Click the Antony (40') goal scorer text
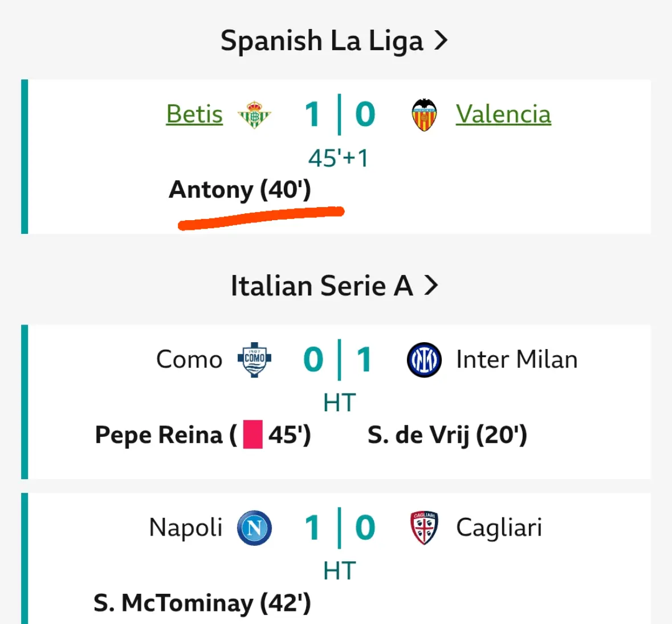Screen dimensions: 672x624 tap(239, 190)
